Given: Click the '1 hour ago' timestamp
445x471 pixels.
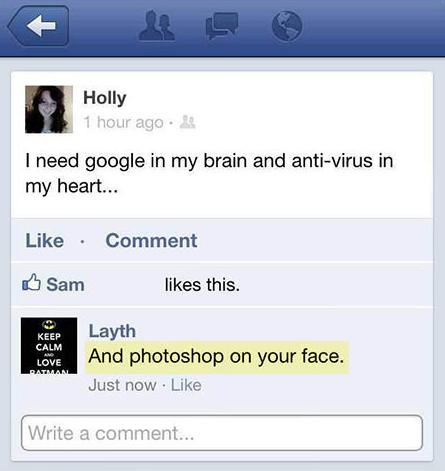Looking at the screenshot, I should click(123, 123).
